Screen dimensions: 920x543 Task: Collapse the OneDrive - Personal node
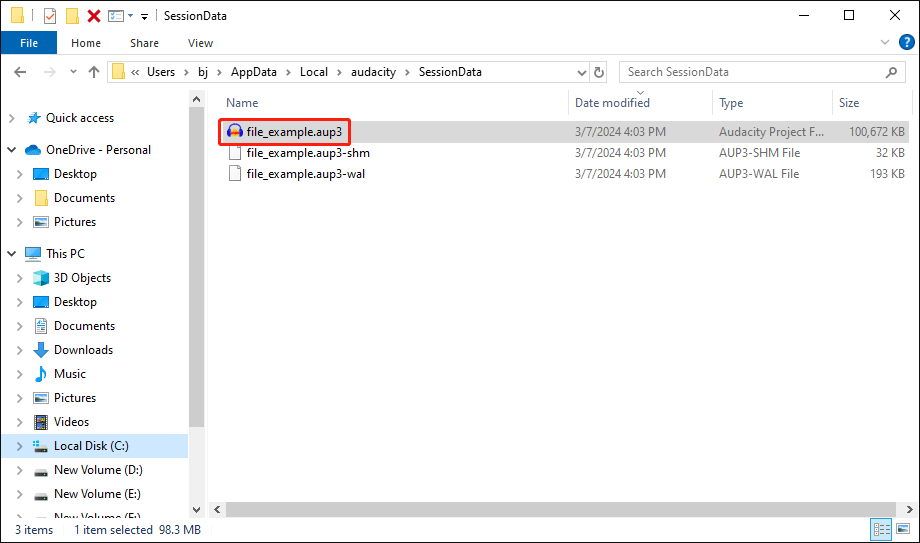click(11, 150)
